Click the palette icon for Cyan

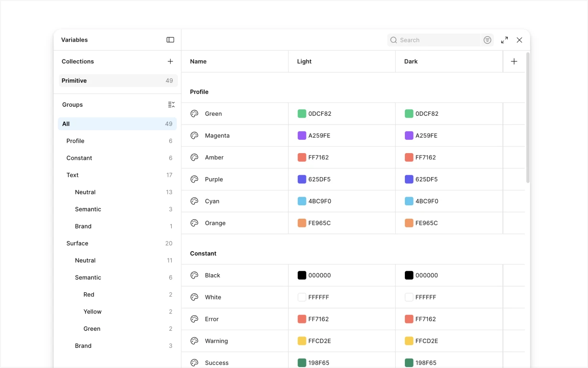coord(194,201)
